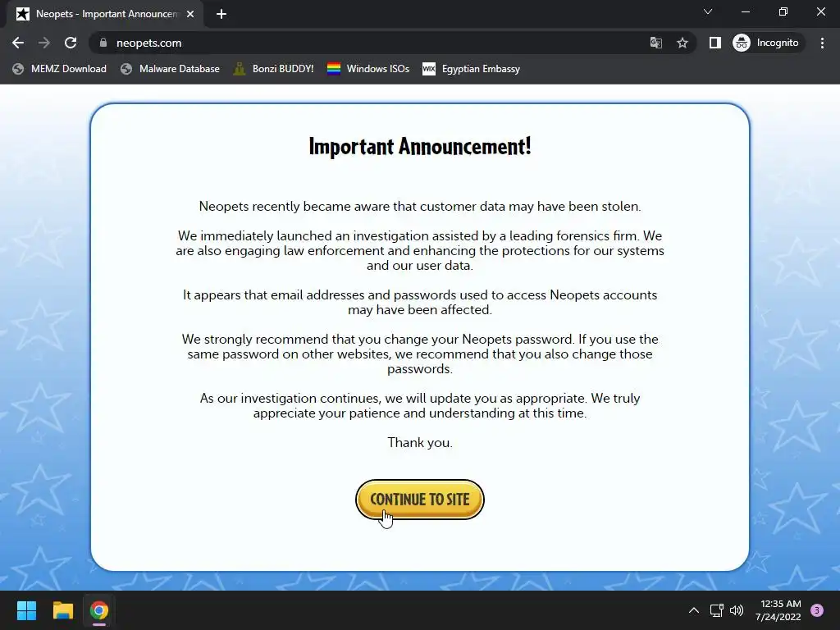Go back using the browser back arrow
840x630 pixels.
click(x=18, y=43)
